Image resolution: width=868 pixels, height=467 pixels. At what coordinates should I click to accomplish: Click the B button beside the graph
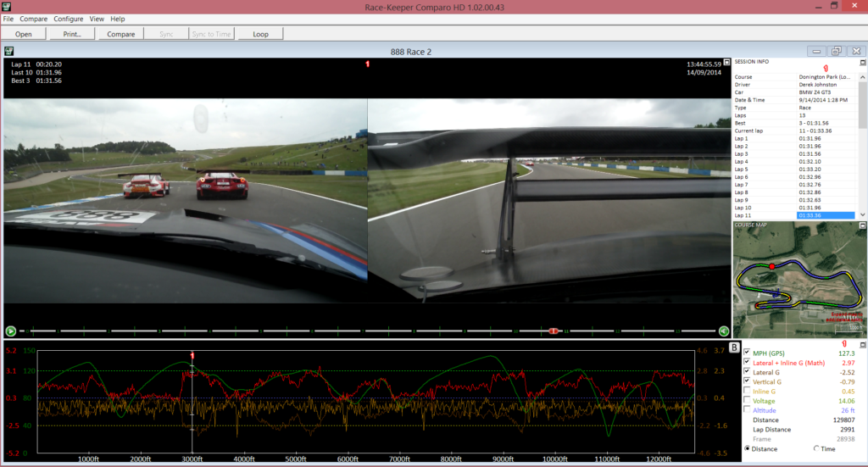tap(733, 347)
